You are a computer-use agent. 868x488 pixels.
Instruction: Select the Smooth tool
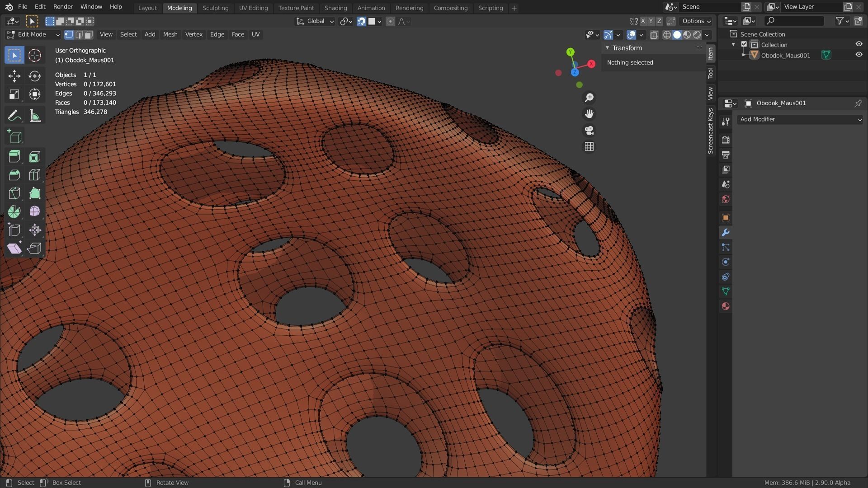(x=35, y=211)
